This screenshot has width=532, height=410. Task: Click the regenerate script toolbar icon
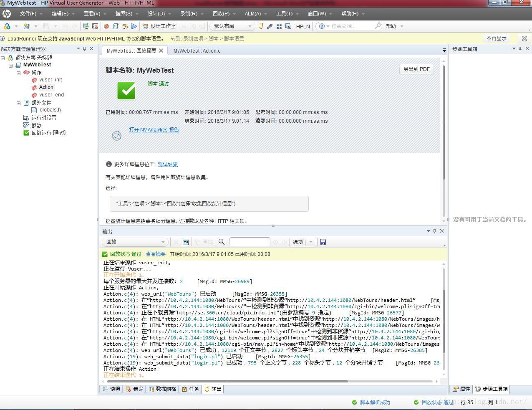(116, 26)
